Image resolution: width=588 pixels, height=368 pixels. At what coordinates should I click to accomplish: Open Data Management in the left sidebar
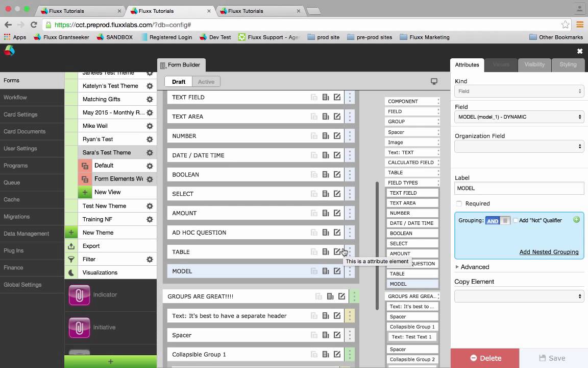click(x=32, y=234)
